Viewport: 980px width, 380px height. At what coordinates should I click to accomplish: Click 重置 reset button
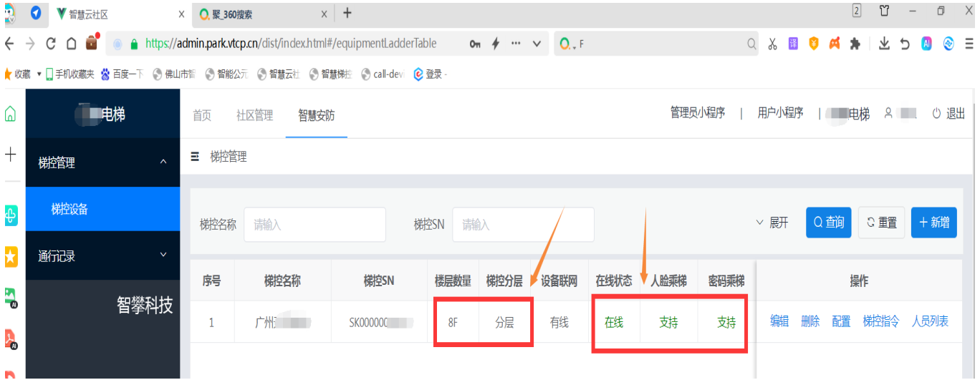click(882, 223)
